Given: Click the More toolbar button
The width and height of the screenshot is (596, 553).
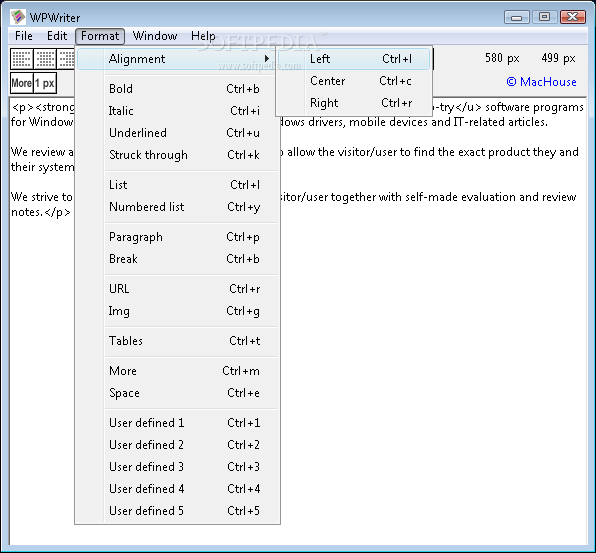Looking at the screenshot, I should coord(21,83).
